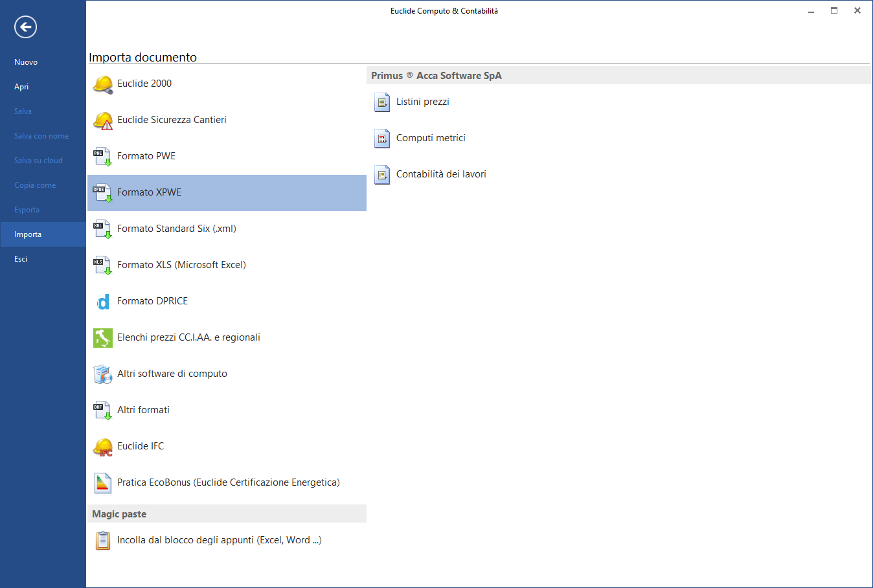Open the Nuovo menu item

26,62
